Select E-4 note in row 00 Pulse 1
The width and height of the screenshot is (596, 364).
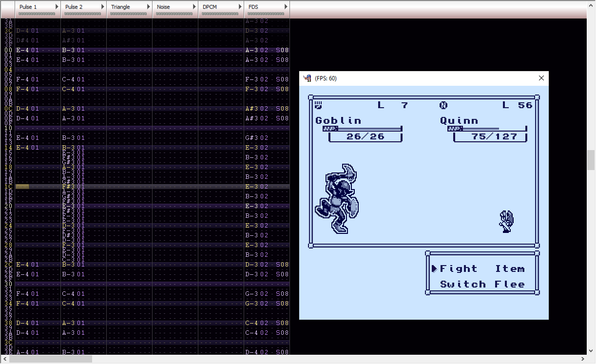22,50
